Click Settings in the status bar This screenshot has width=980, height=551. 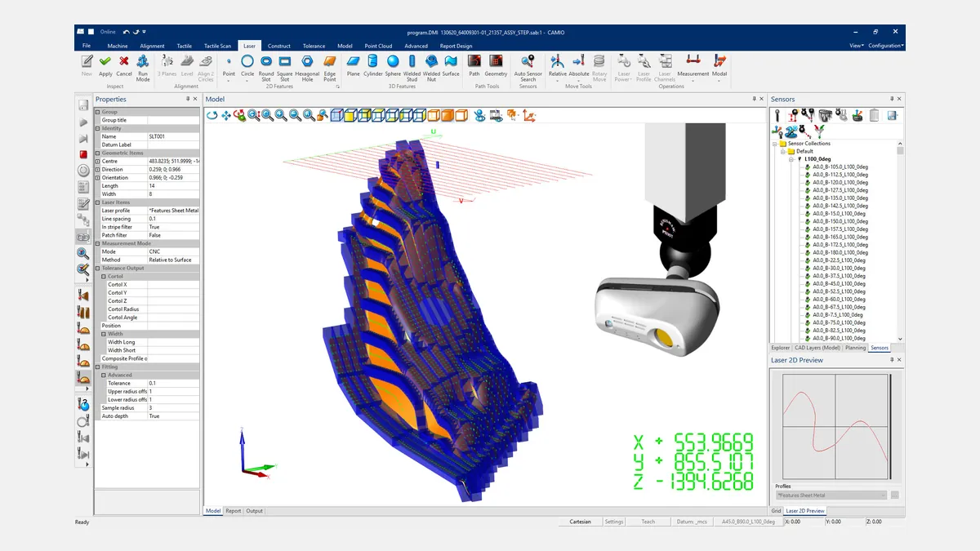pos(614,522)
